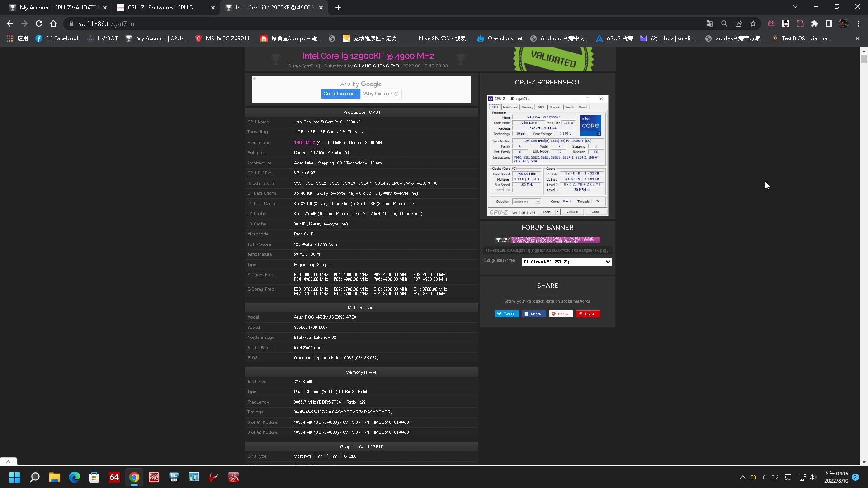Click the Chrome taskbar icon
Screen dimensions: 868x488
tap(134, 477)
